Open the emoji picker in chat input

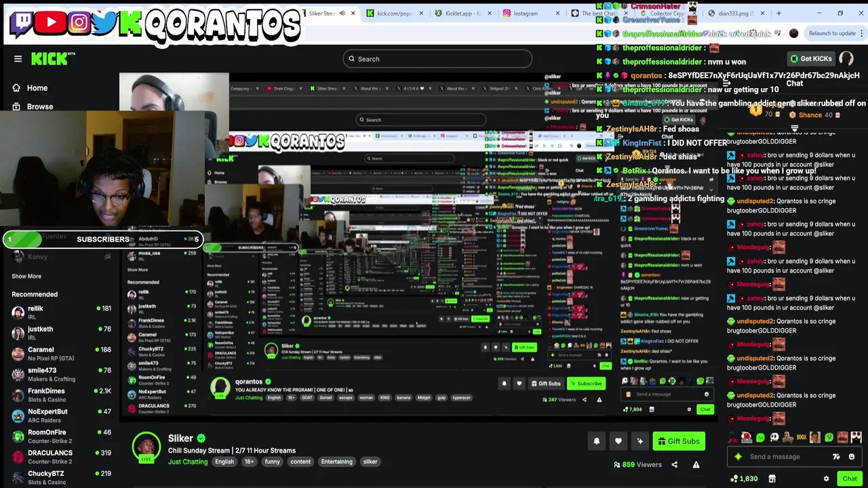pyautogui.click(x=852, y=457)
